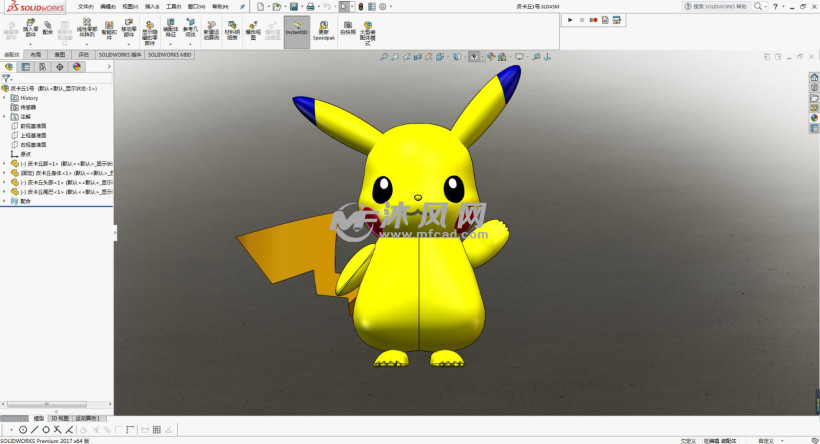820x444 pixels.
Task: Toggle Hide/Show Items in view toolbar
Action: point(474,56)
